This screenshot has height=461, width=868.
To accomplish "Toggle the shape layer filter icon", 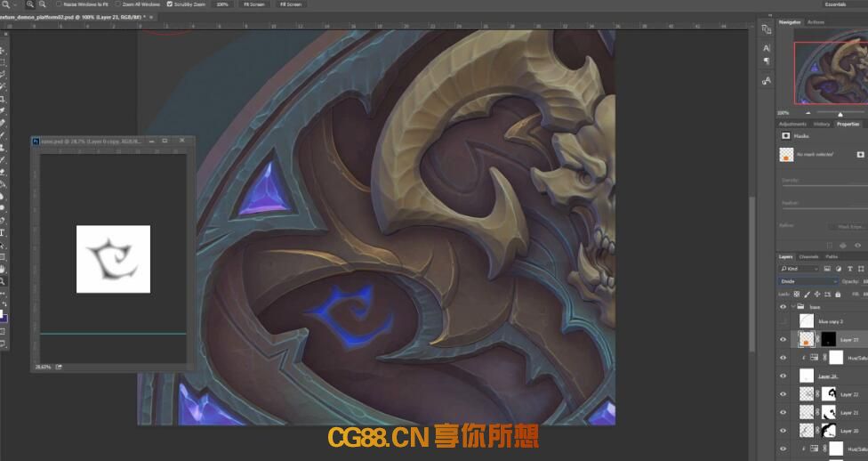I will [861, 269].
